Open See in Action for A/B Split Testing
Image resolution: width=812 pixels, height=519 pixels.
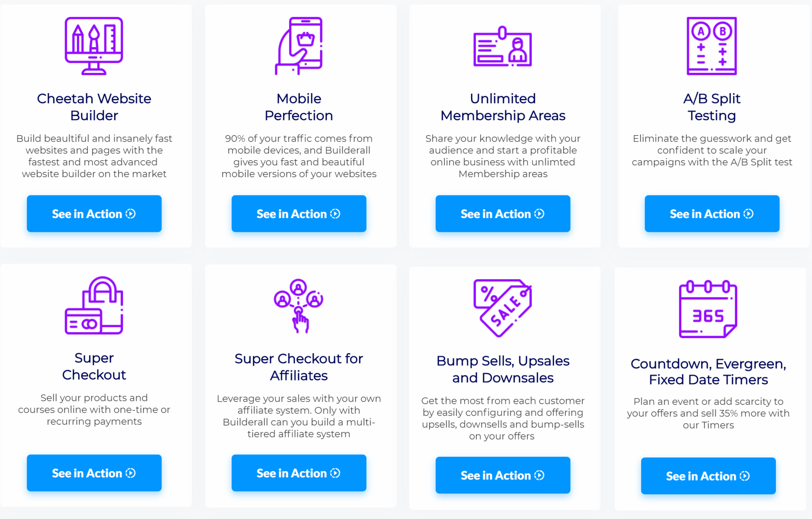pos(712,214)
